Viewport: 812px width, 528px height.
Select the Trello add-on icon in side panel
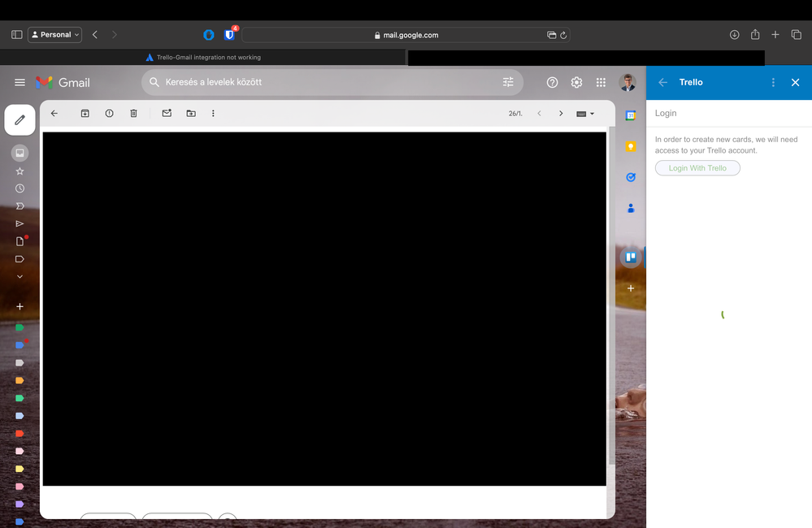coord(630,258)
